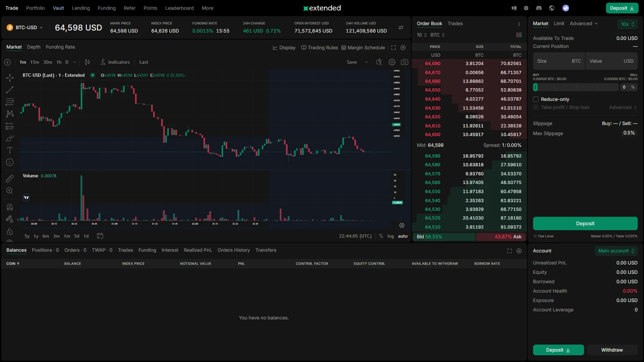Open order book three-dot menu
644x362 pixels.
point(519,24)
